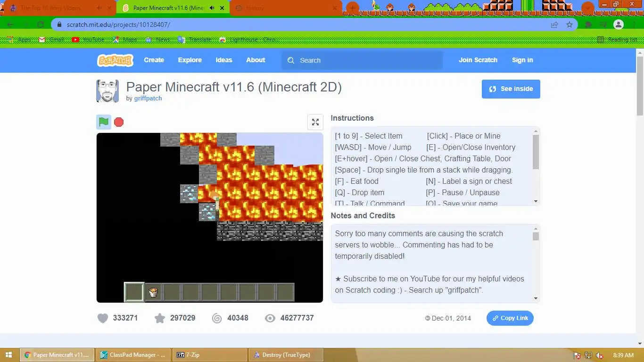Open the Explore menu item
The height and width of the screenshot is (362, 644).
(190, 60)
